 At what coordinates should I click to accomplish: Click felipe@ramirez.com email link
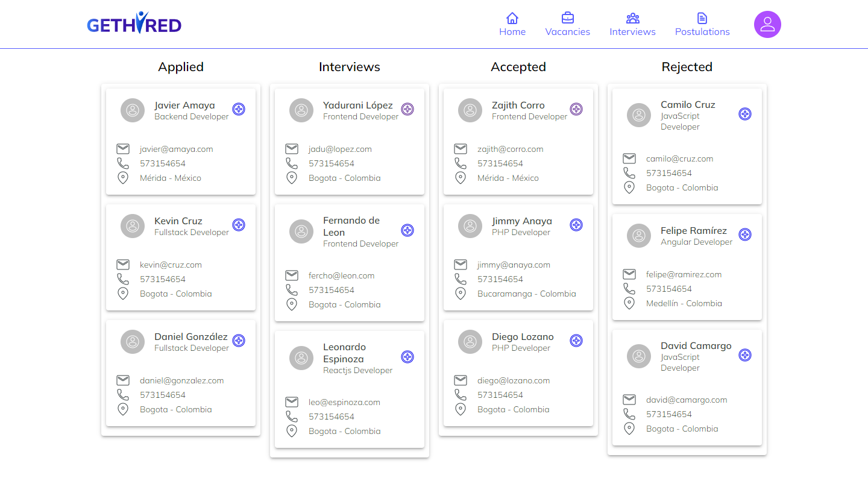point(684,274)
